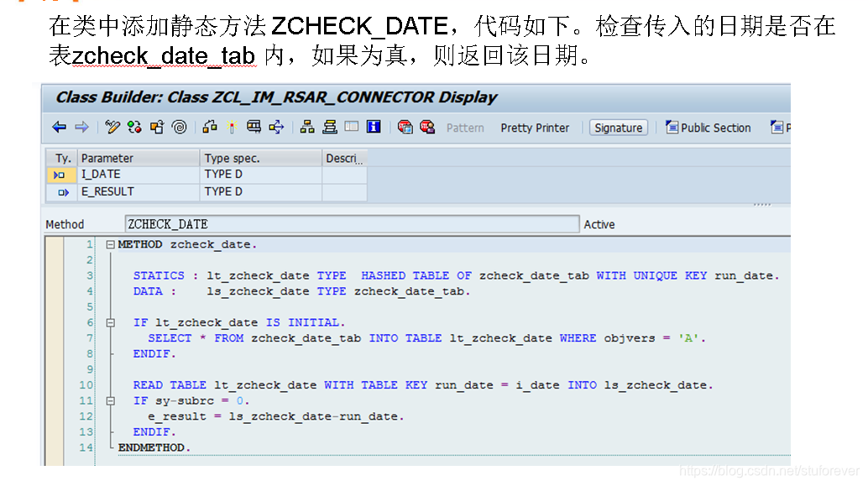Image resolution: width=868 pixels, height=486 pixels.
Task: Click the exporting icon for E_RESULT
Action: click(x=63, y=192)
